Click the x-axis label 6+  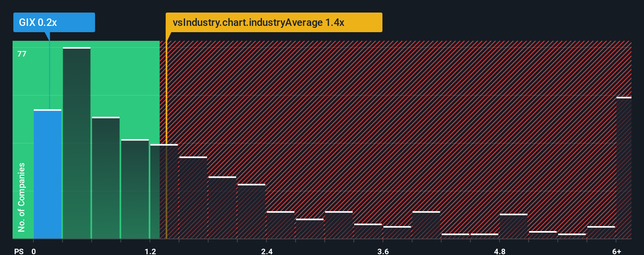click(x=617, y=251)
